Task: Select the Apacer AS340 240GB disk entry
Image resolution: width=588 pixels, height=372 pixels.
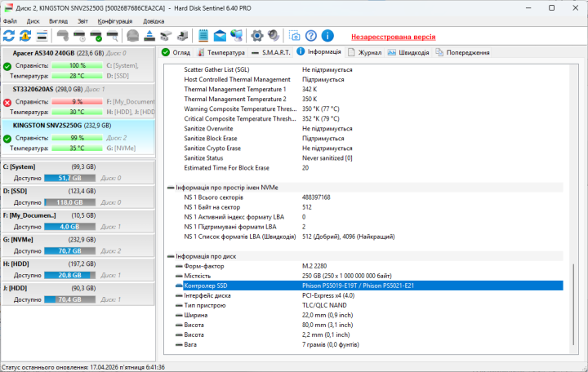Action: (x=78, y=64)
